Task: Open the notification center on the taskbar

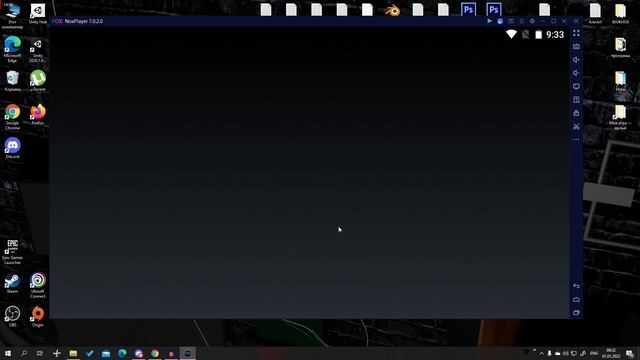Action: coord(629,353)
